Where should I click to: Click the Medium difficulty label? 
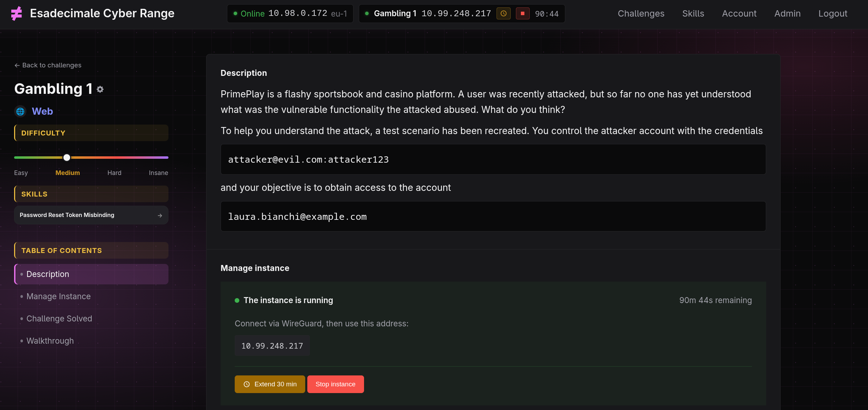click(68, 173)
